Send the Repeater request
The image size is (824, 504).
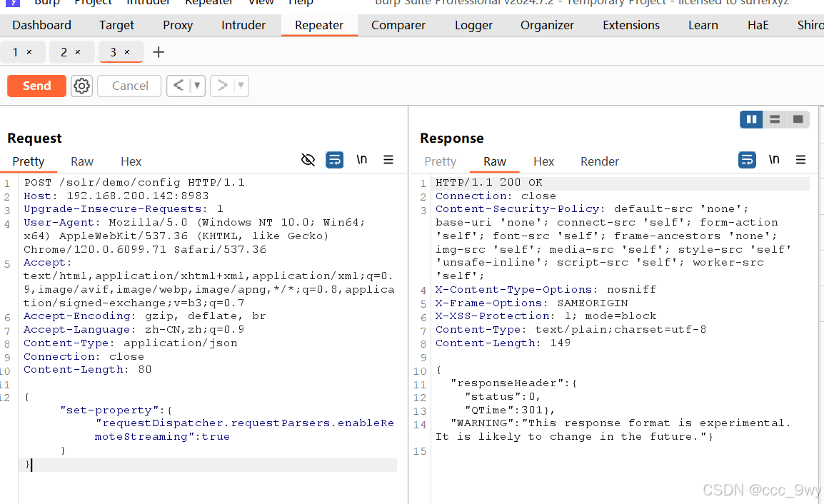(36, 86)
